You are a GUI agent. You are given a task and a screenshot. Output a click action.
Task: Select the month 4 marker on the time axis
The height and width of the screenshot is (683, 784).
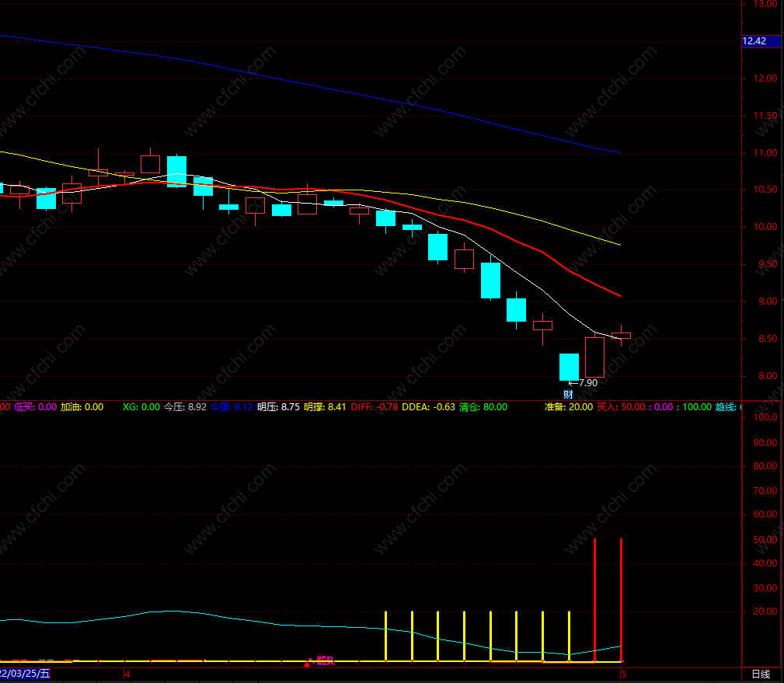coord(127,674)
